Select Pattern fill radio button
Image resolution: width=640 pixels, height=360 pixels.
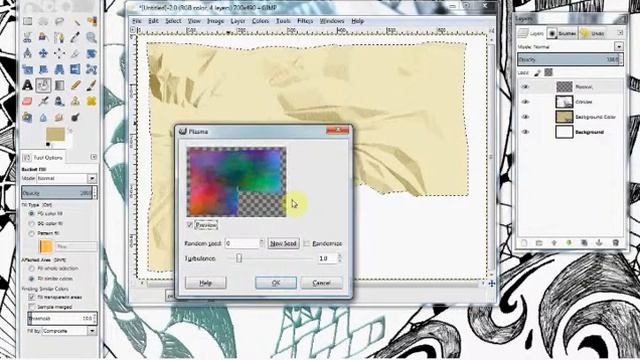click(x=31, y=233)
